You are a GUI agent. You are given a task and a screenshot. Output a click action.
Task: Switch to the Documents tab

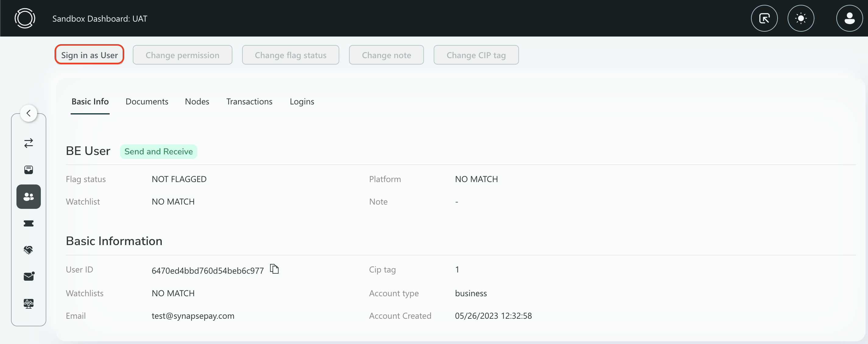coord(146,101)
